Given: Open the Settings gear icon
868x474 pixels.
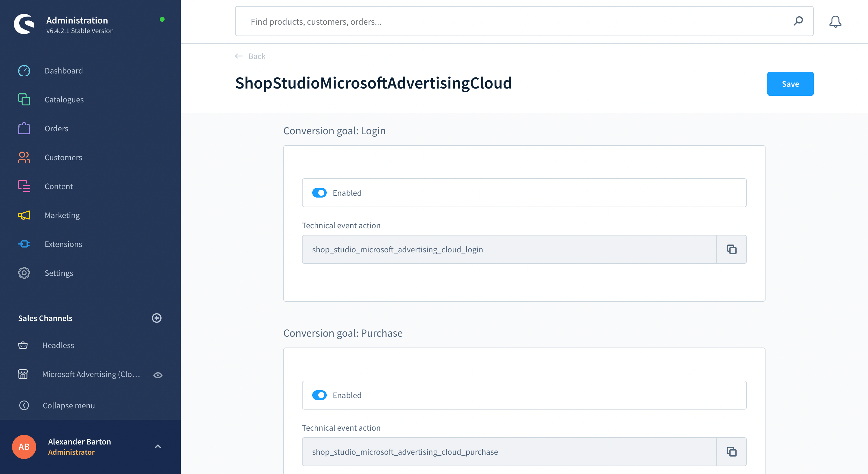Looking at the screenshot, I should [x=24, y=273].
